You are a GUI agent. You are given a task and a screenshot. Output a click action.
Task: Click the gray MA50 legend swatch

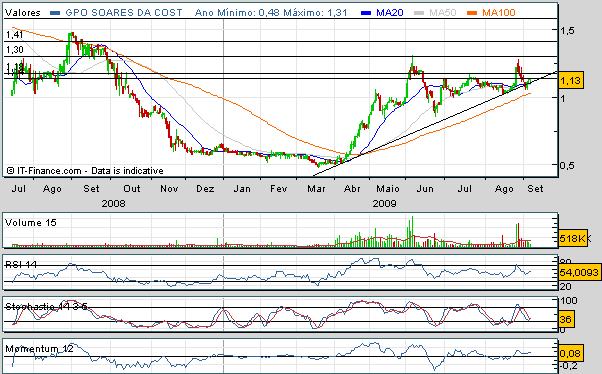coord(419,13)
